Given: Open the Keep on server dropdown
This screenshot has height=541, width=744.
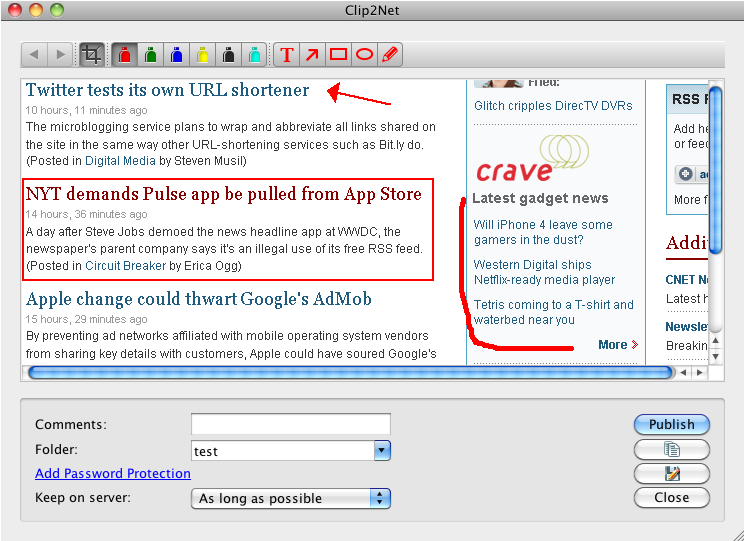Looking at the screenshot, I should 291,498.
